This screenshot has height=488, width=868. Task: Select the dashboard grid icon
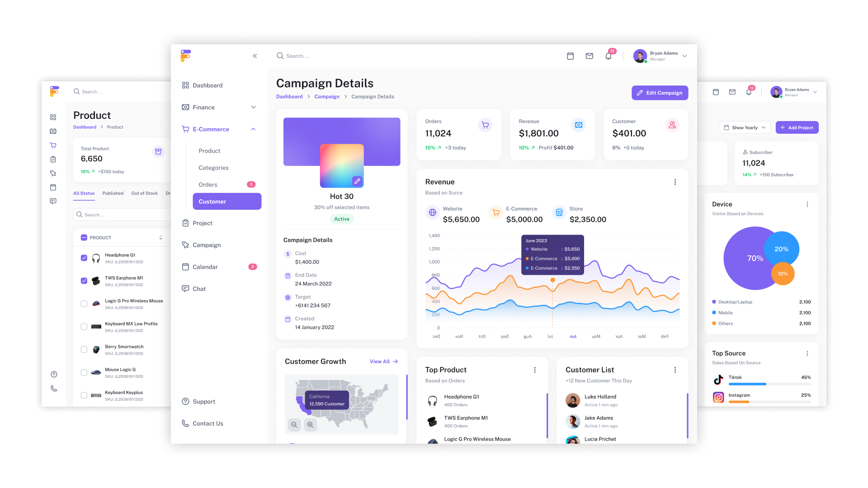tap(54, 117)
